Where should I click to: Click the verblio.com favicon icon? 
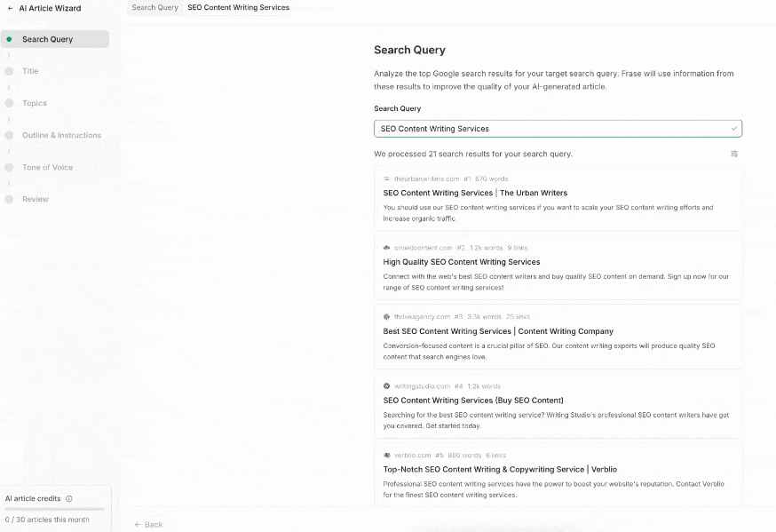(x=386, y=456)
